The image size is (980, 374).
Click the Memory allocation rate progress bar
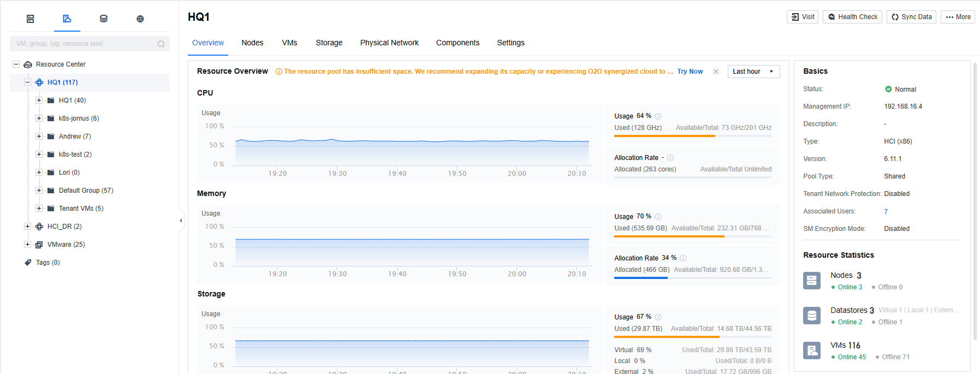(x=693, y=278)
